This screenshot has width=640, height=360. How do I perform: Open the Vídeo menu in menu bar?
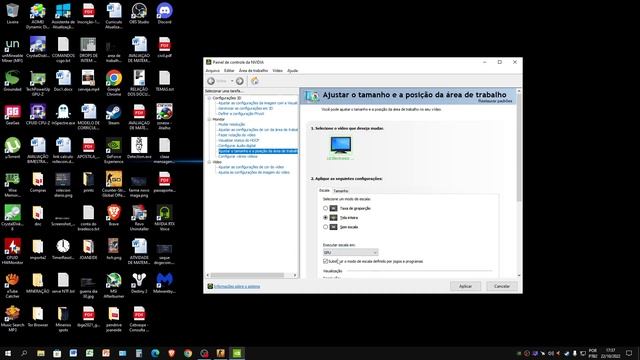[x=278, y=71]
